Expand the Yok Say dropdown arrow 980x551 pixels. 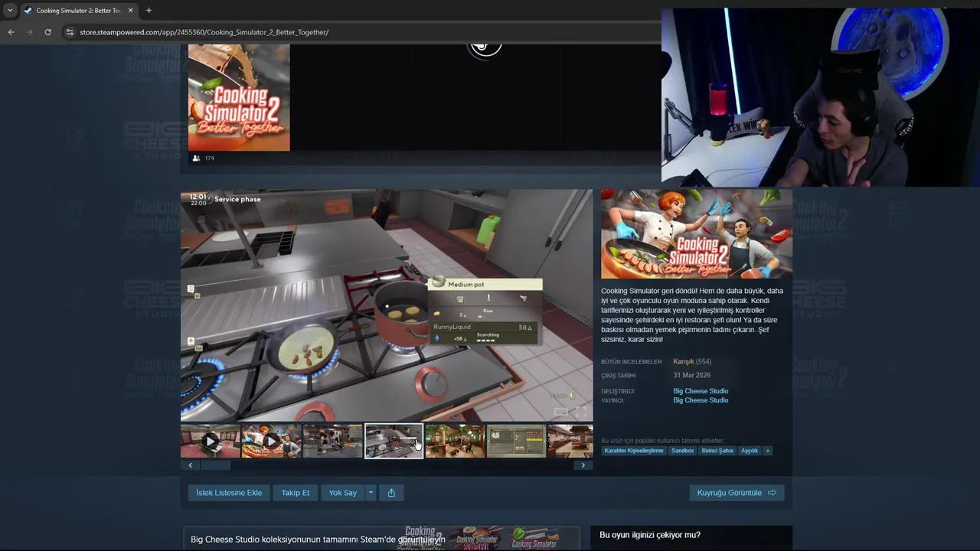point(371,493)
